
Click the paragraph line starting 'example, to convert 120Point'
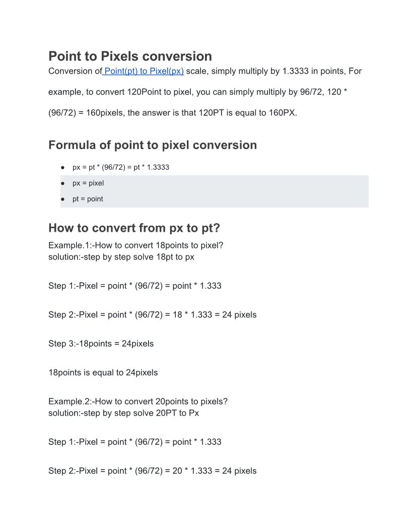[197, 92]
